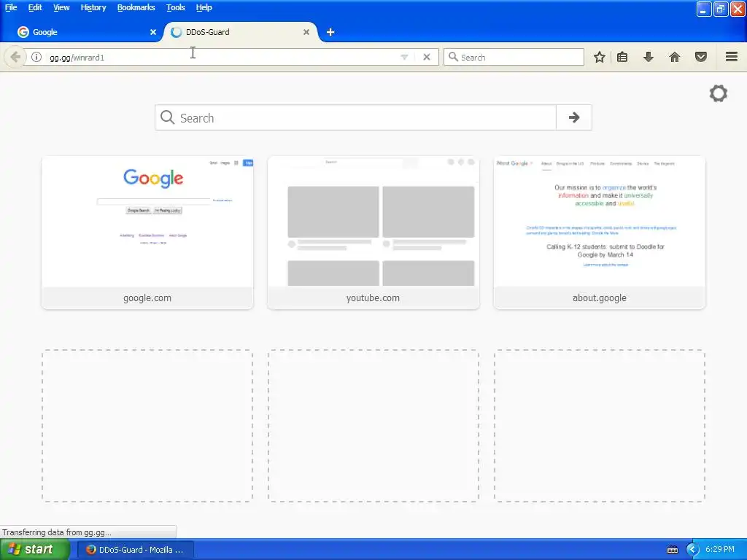The height and width of the screenshot is (560, 747).
Task: Open the Tools menu
Action: [175, 7]
